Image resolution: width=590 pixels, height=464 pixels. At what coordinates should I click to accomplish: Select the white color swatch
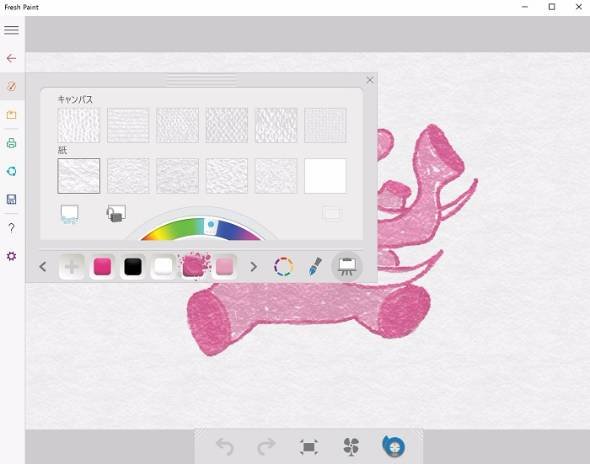tap(163, 267)
